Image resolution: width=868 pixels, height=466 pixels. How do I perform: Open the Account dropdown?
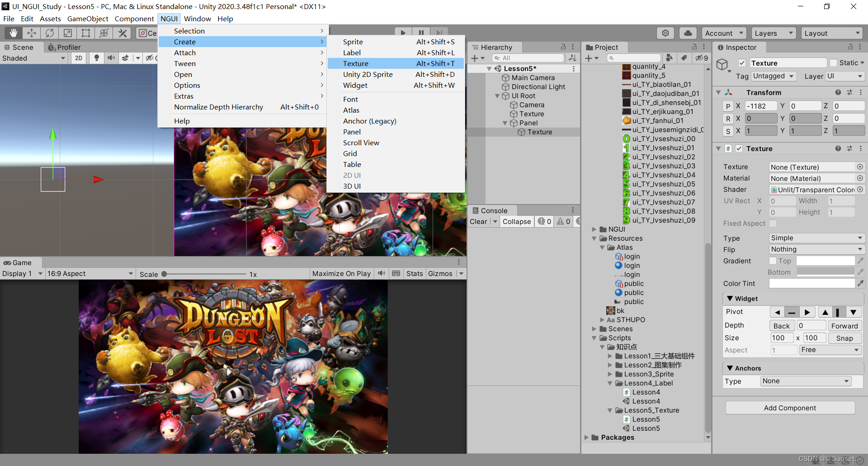coord(724,33)
